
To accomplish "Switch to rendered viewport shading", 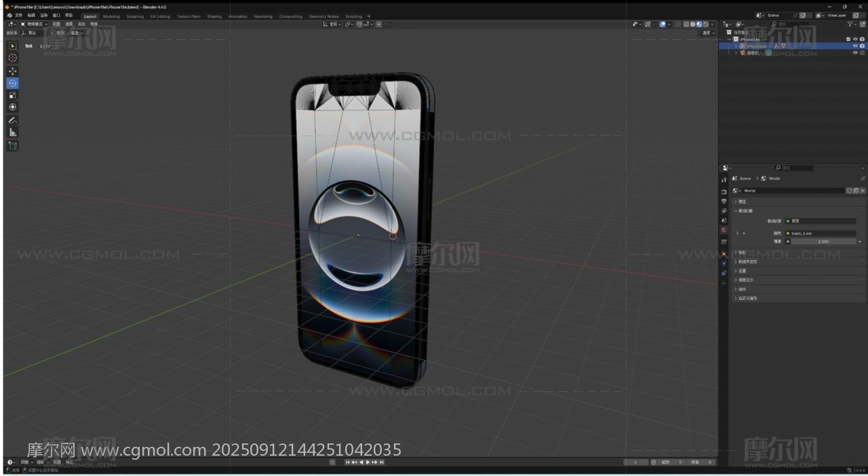I will tap(706, 24).
